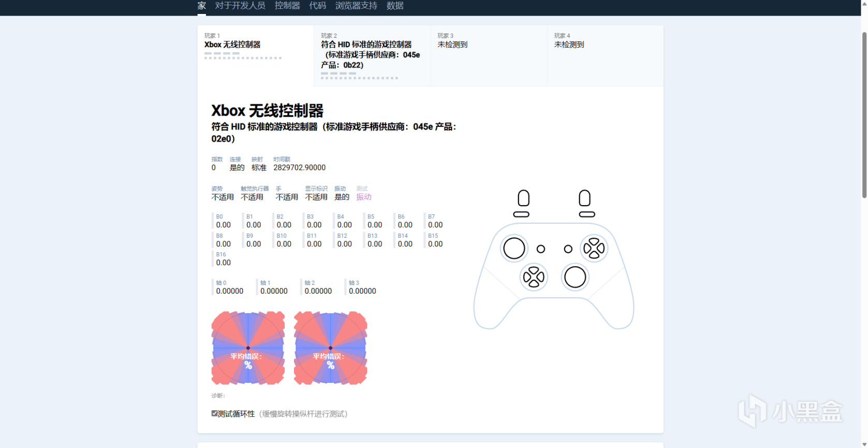Click the right analog stick on diagram
This screenshot has height=448, width=868.
tap(575, 277)
